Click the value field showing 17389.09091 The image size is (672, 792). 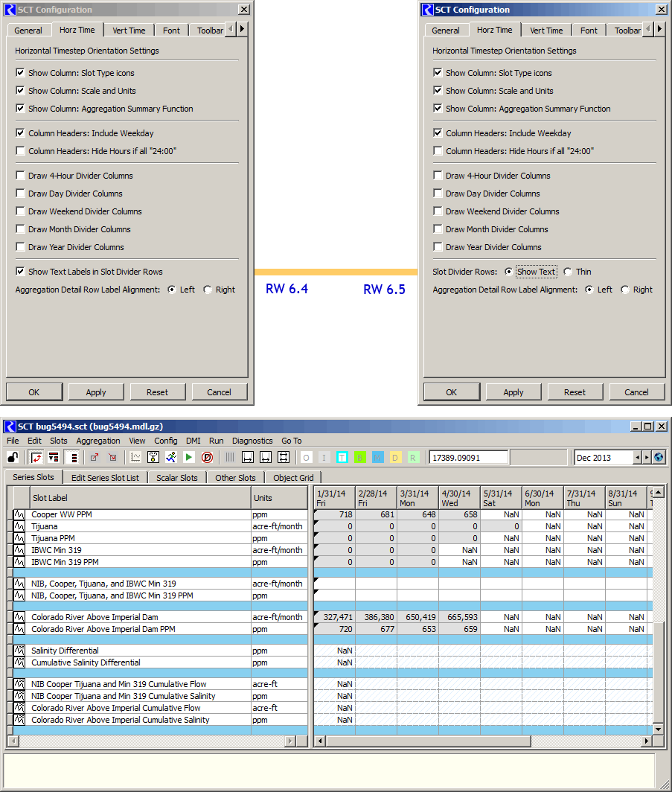coord(469,458)
